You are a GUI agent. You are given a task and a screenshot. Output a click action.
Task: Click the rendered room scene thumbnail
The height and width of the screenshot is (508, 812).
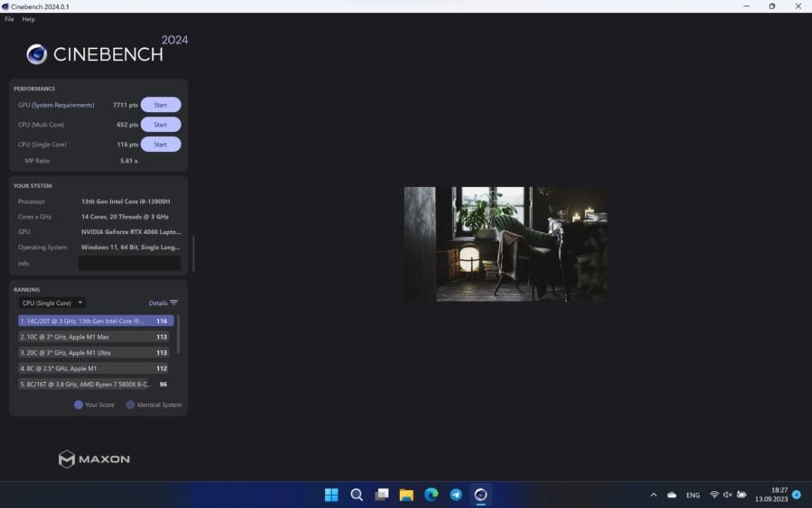[506, 244]
